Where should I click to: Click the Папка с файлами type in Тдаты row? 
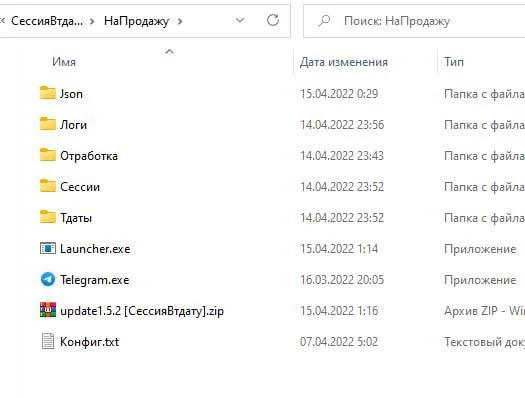coord(484,218)
